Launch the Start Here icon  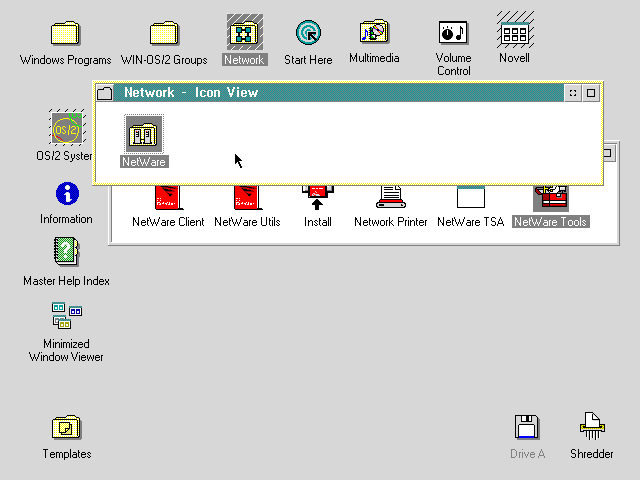[x=308, y=33]
